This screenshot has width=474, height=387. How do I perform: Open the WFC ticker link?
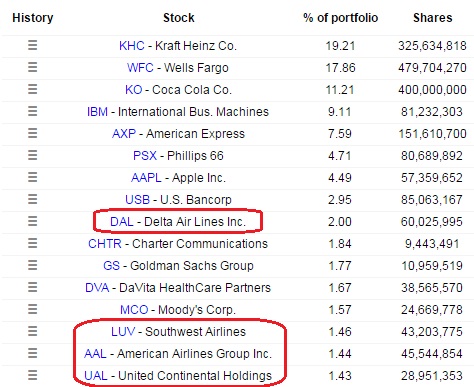click(140, 68)
